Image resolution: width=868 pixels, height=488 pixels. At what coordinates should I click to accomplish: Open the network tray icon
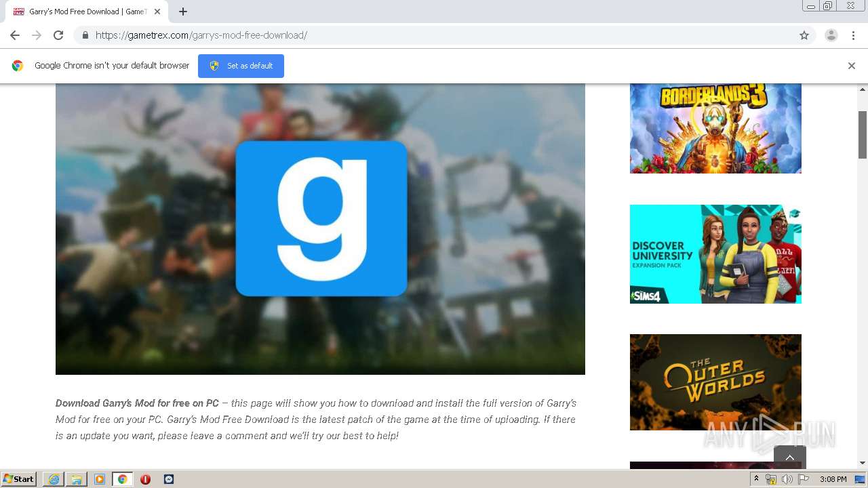tap(771, 479)
